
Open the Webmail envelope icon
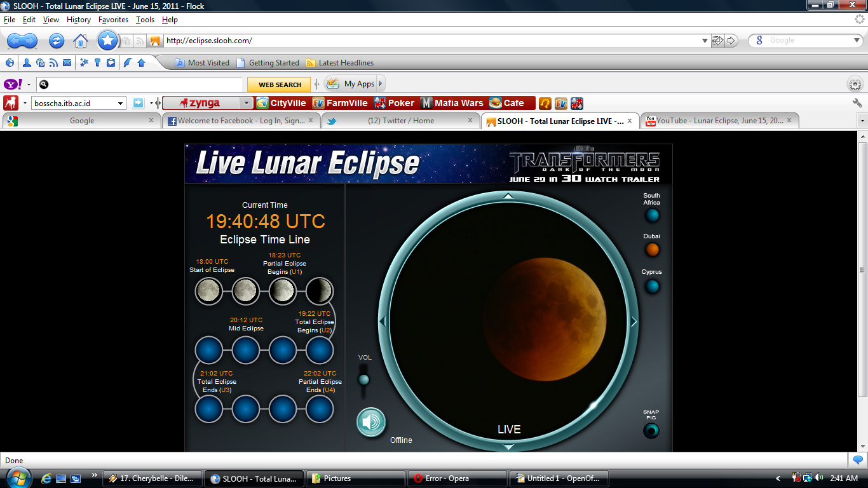67,63
